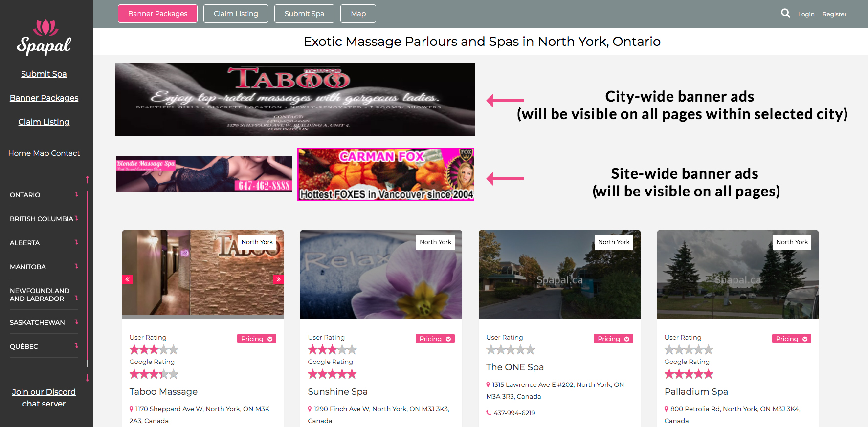Click phone icon next to 437-994-6219
This screenshot has width=868, height=427.
coord(489,413)
